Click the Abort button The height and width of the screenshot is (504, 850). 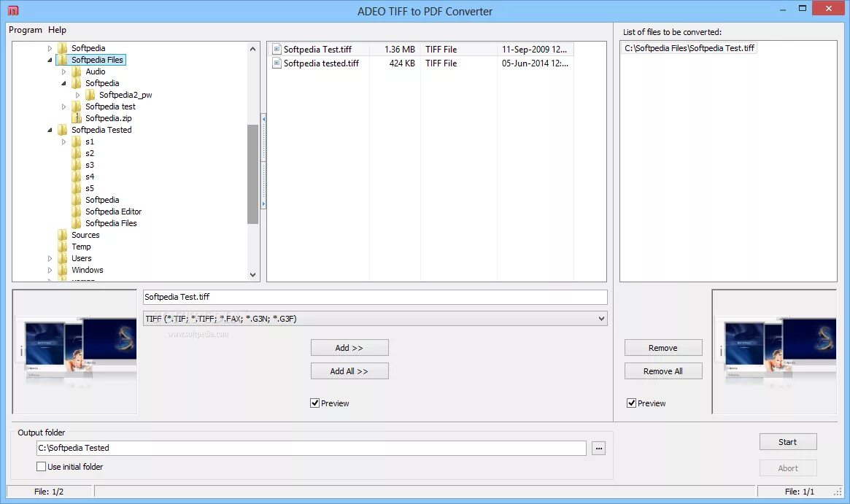coord(788,468)
